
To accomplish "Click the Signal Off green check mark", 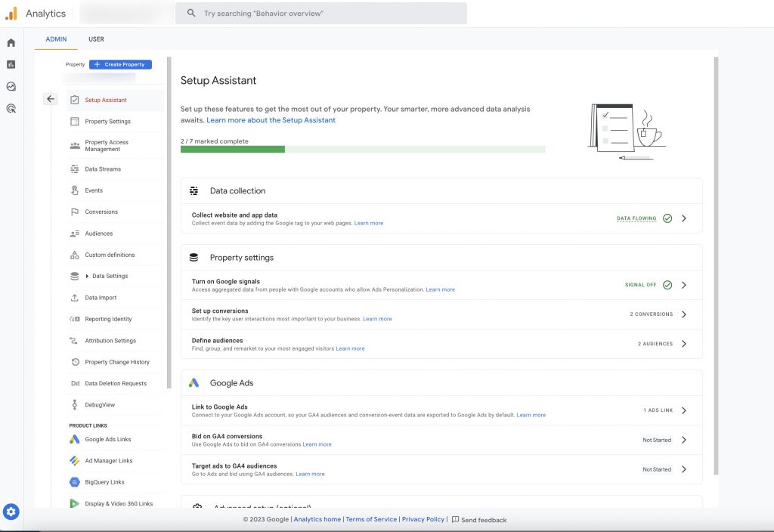I will point(667,285).
